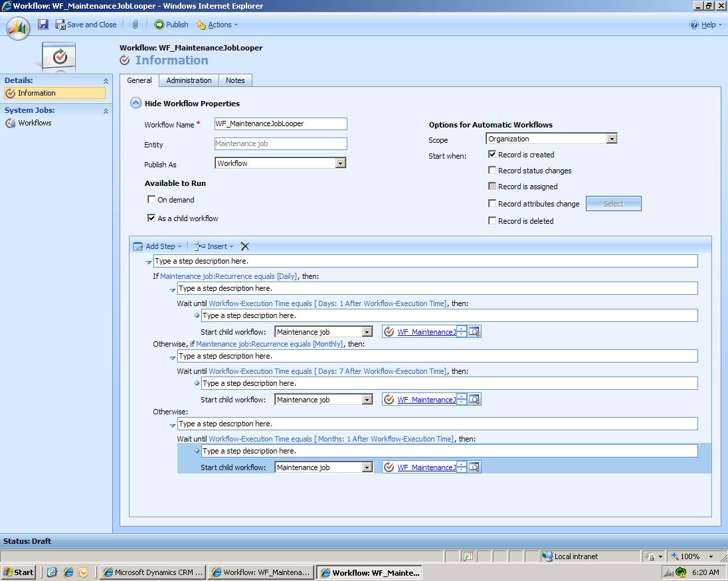
Task: Click the Select attributes button
Action: pyautogui.click(x=613, y=204)
